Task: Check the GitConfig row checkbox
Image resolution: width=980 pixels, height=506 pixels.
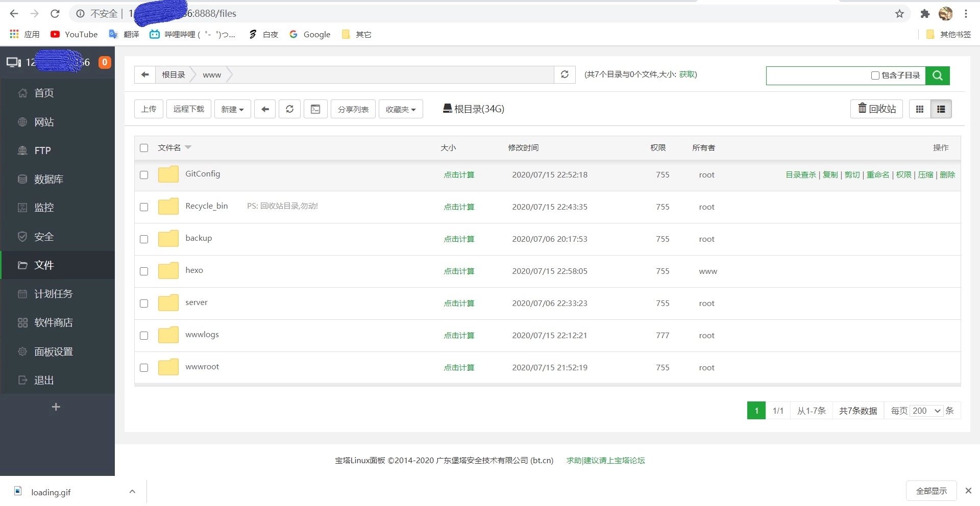Action: [x=144, y=175]
